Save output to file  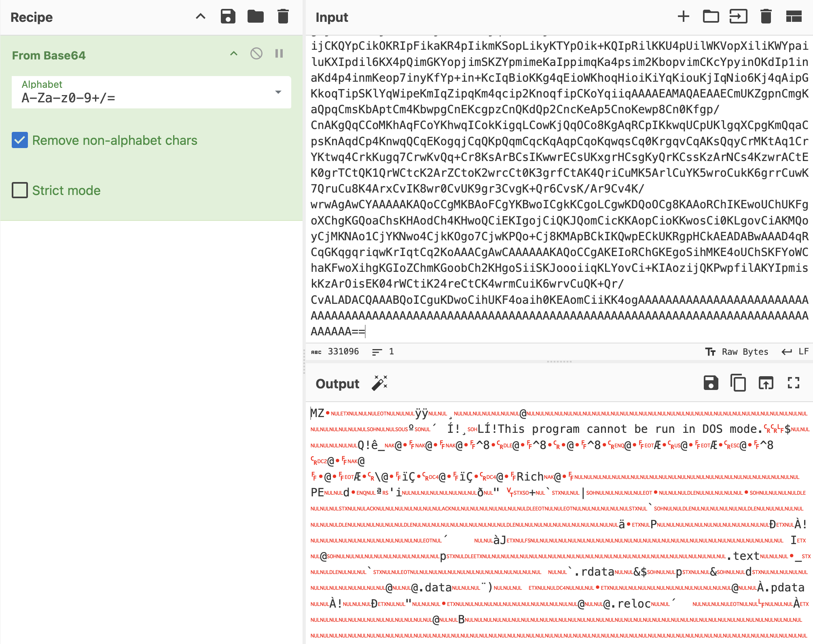click(x=711, y=383)
